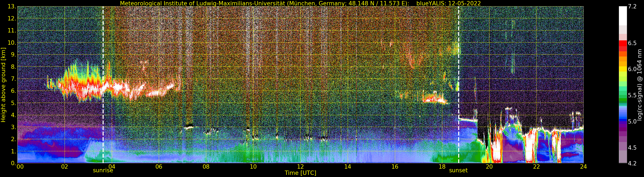Click the '6.5' colorbar value
The image size is (644, 177).
point(632,43)
